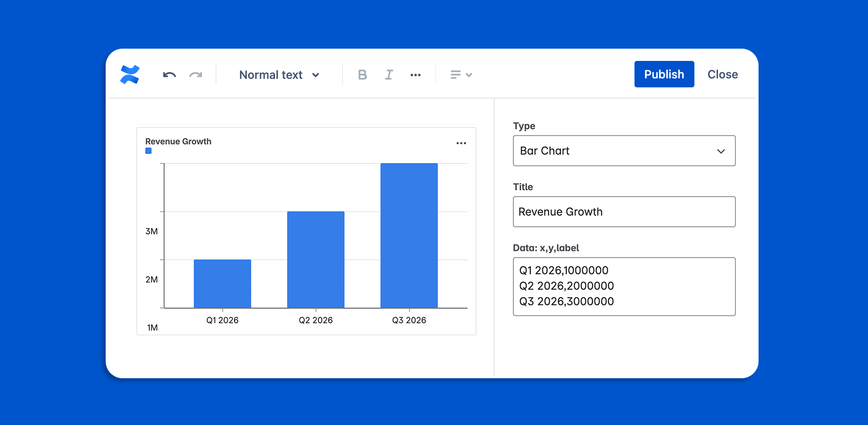Click the 'Q3 2026' axis label

point(409,320)
